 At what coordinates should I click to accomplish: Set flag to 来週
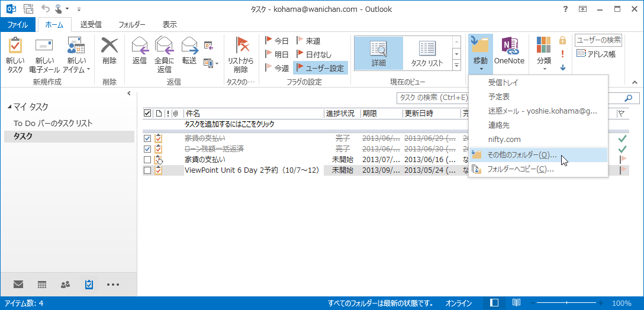(x=308, y=41)
